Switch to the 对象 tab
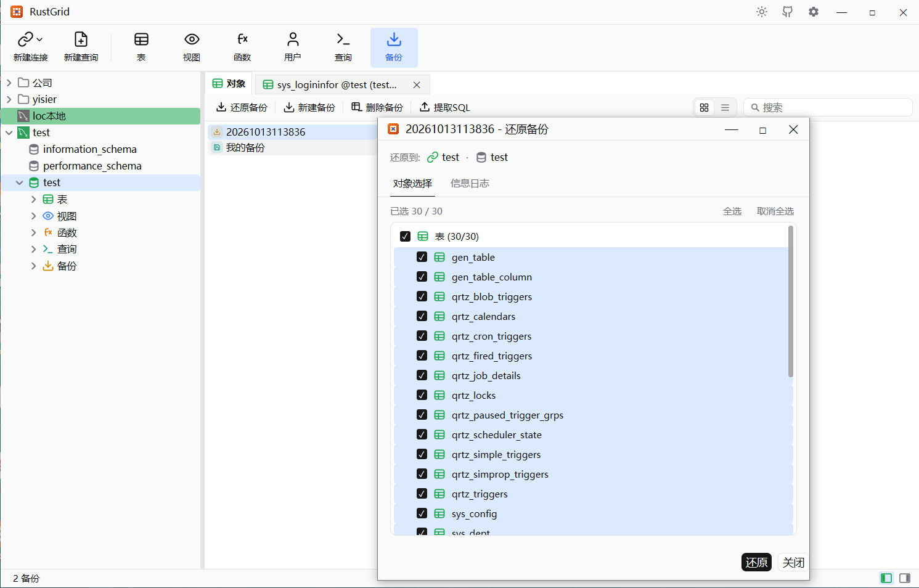 (x=229, y=84)
